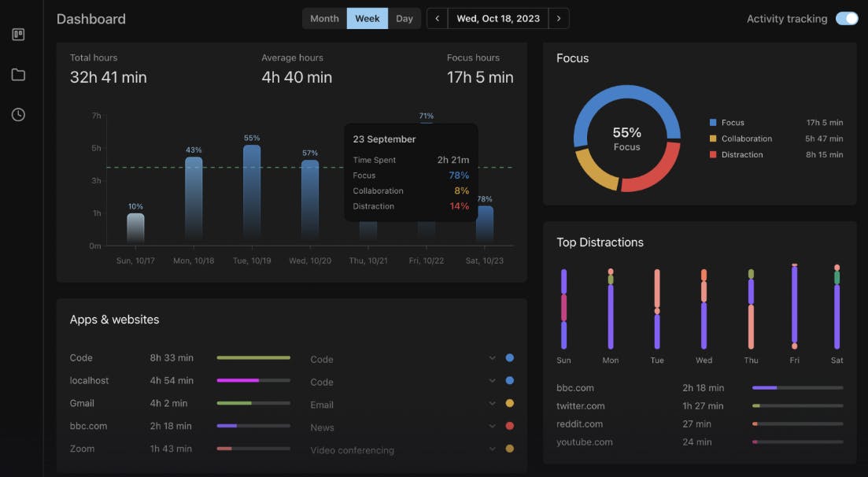868x477 pixels.
Task: Open the folder icon in sidebar
Action: pyautogui.click(x=18, y=75)
